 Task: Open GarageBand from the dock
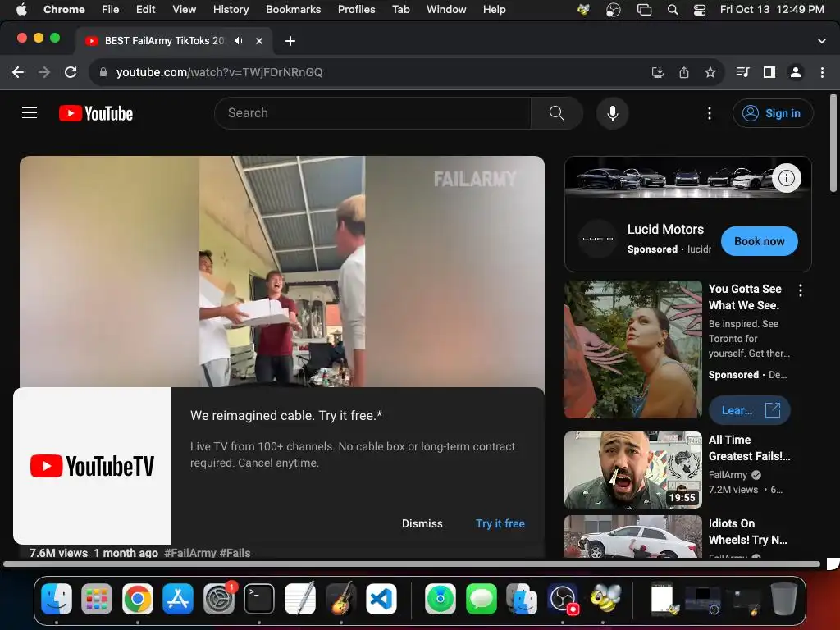[x=340, y=598]
